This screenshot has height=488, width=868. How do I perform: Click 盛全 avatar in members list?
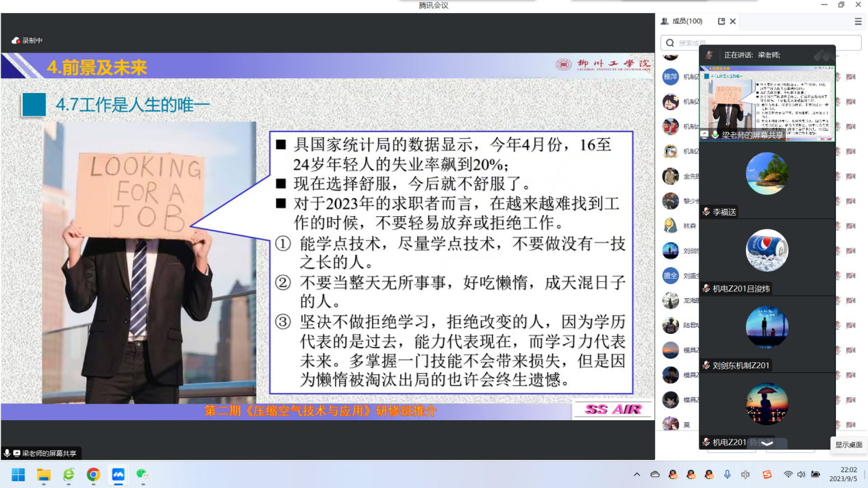point(671,276)
